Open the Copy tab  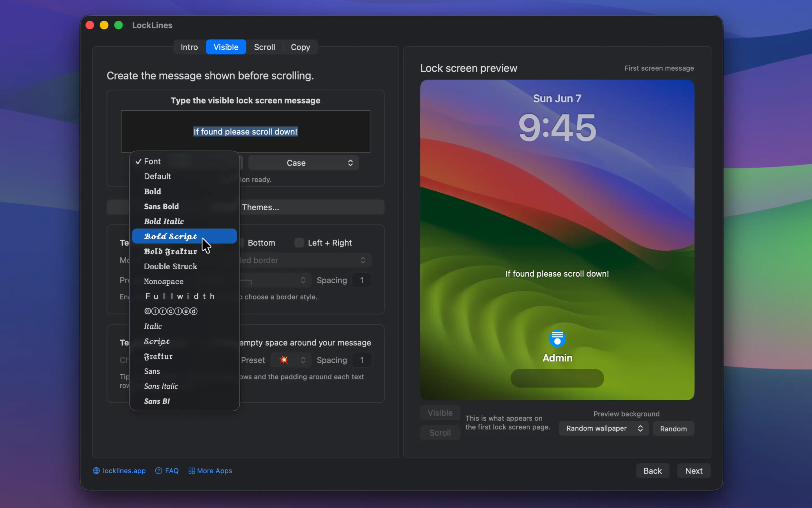coord(300,47)
